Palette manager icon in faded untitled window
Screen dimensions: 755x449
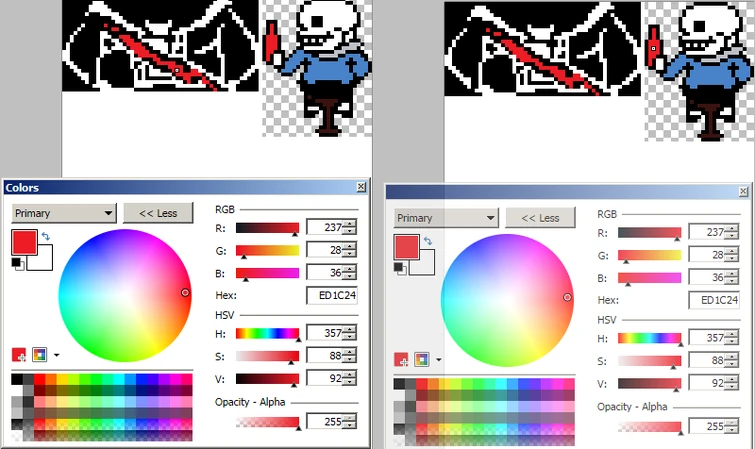[x=422, y=359]
